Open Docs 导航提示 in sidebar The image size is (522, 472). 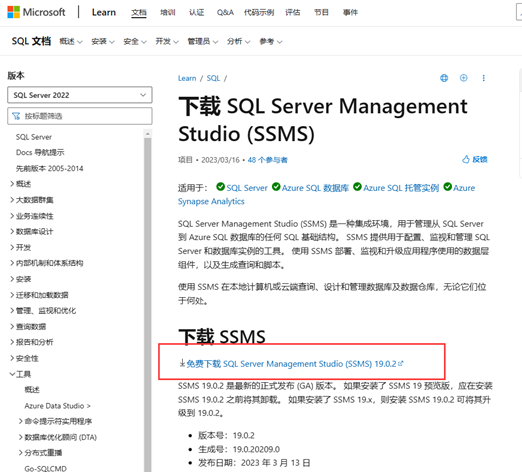pos(40,152)
